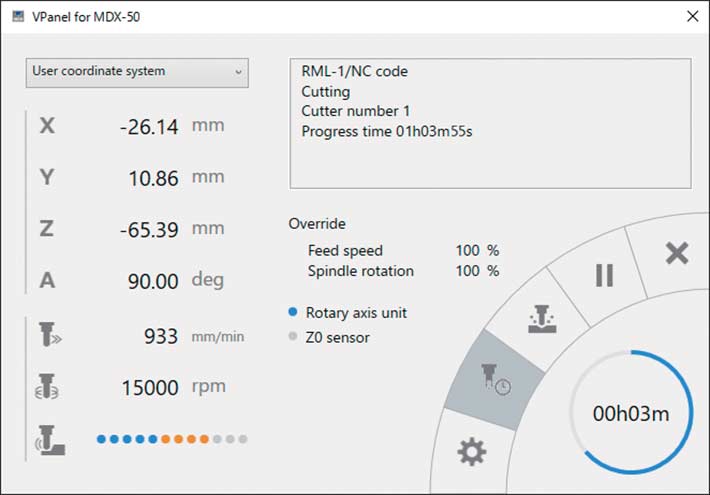Click the X coordinate value -26.14
The height and width of the screenshot is (495, 710).
pos(148,127)
